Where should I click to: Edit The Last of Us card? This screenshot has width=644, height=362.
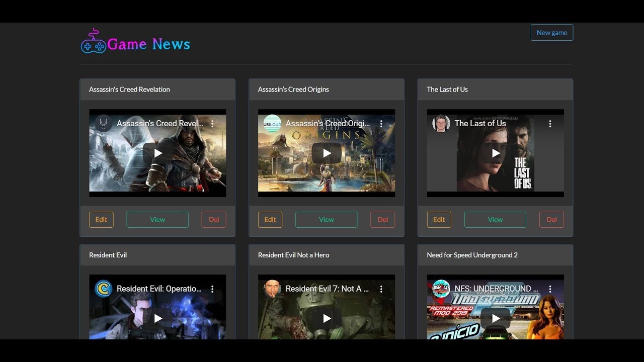(x=439, y=220)
